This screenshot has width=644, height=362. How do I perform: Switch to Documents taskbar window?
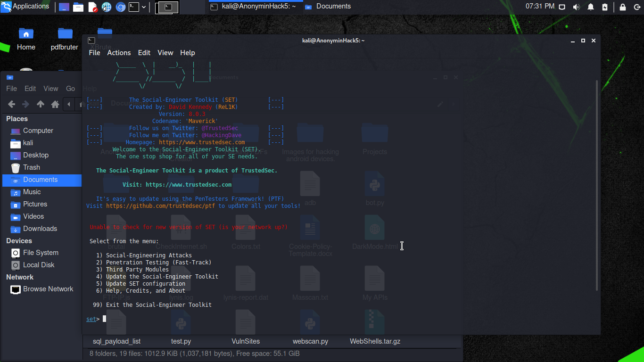click(328, 7)
